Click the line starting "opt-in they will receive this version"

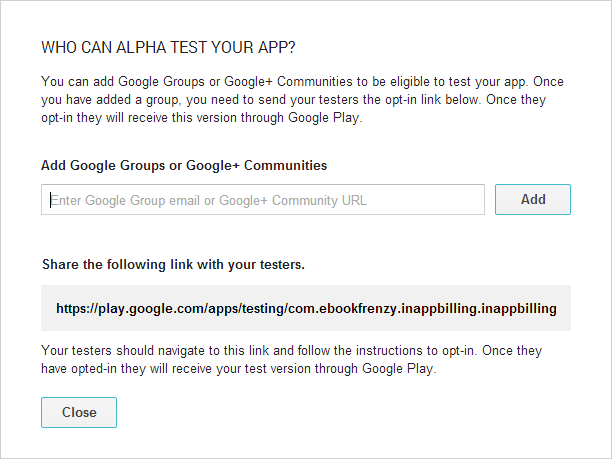[200, 117]
